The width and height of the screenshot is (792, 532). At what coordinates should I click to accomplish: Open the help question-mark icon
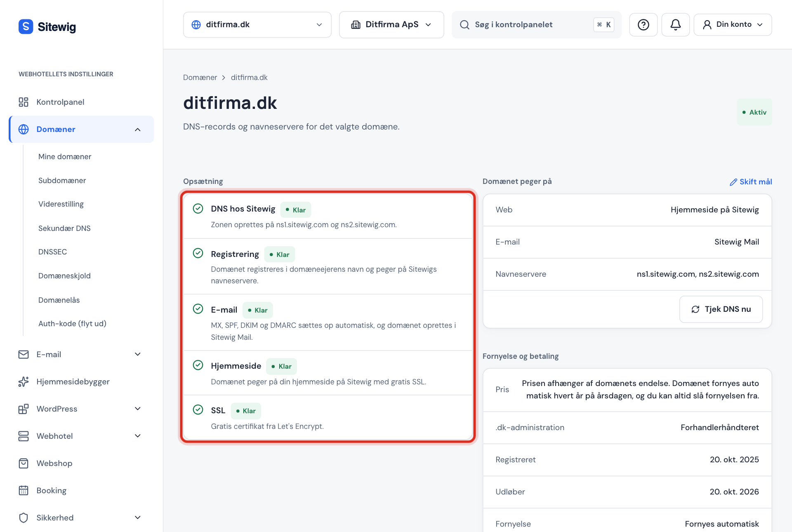tap(643, 25)
